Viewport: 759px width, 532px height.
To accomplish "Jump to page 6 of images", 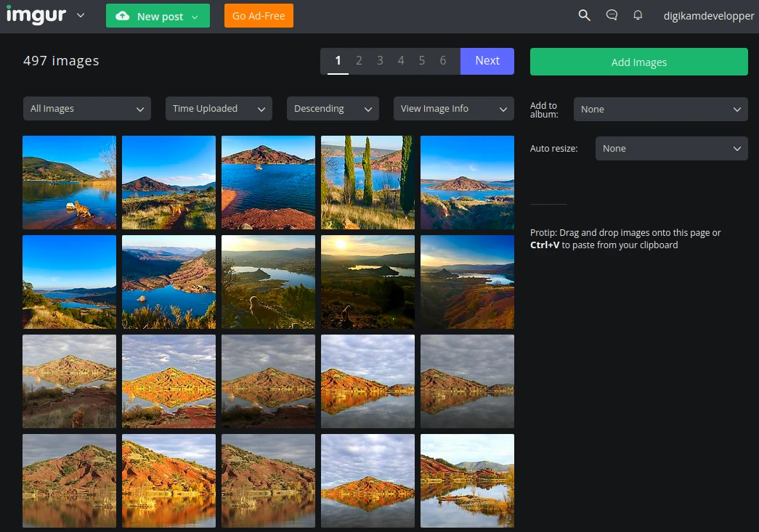I will click(443, 61).
